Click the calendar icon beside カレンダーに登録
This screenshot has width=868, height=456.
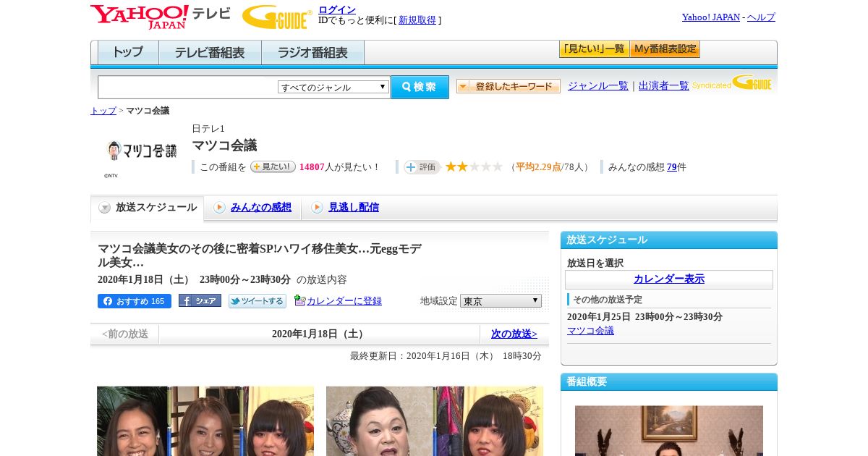[x=299, y=300]
